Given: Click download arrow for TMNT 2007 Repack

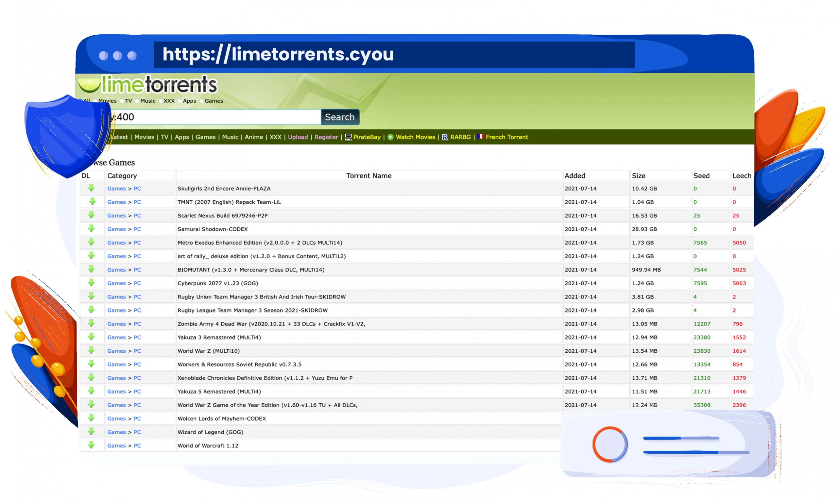Looking at the screenshot, I should pos(93,201).
